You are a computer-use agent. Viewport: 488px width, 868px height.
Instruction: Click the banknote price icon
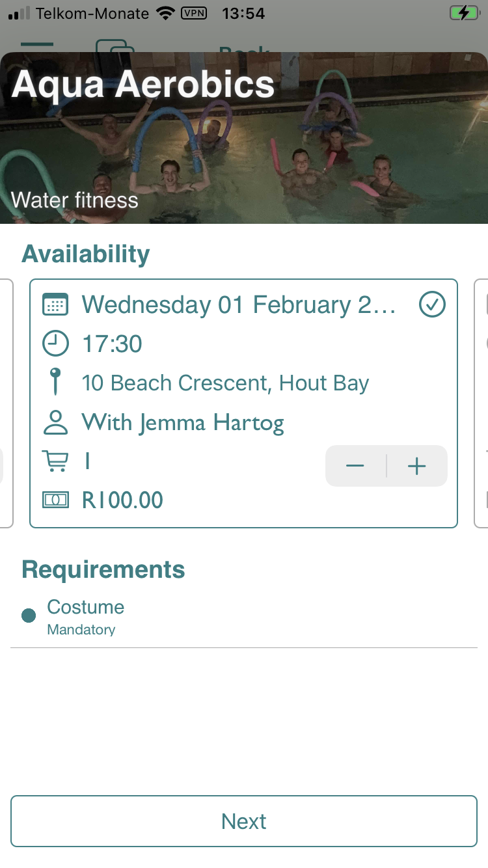pos(55,500)
